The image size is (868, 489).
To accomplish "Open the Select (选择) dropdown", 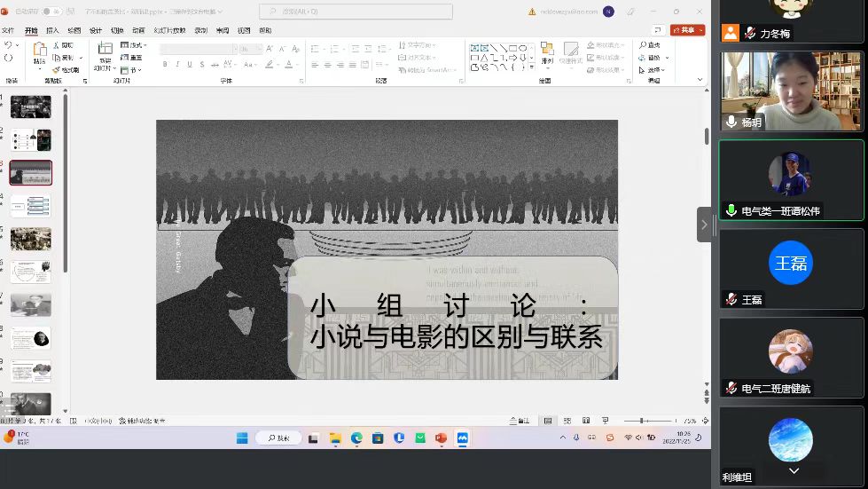I will (x=652, y=70).
